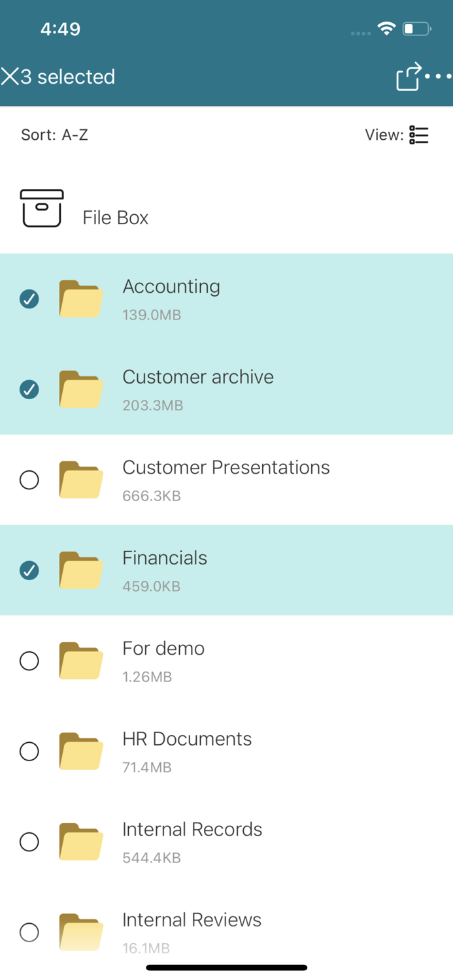
Task: Click the 3 selected label
Action: [x=69, y=76]
